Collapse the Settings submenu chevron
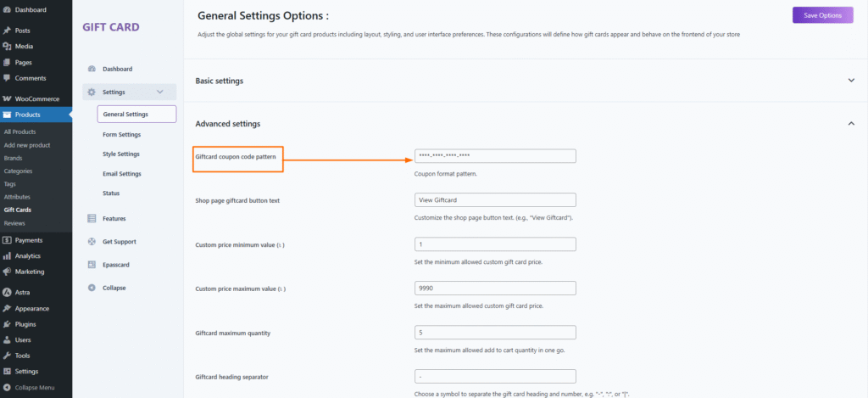The image size is (868, 398). click(x=160, y=92)
